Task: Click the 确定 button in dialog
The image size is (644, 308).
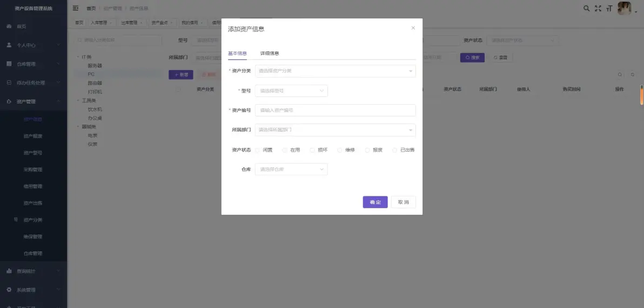Action: [375, 202]
